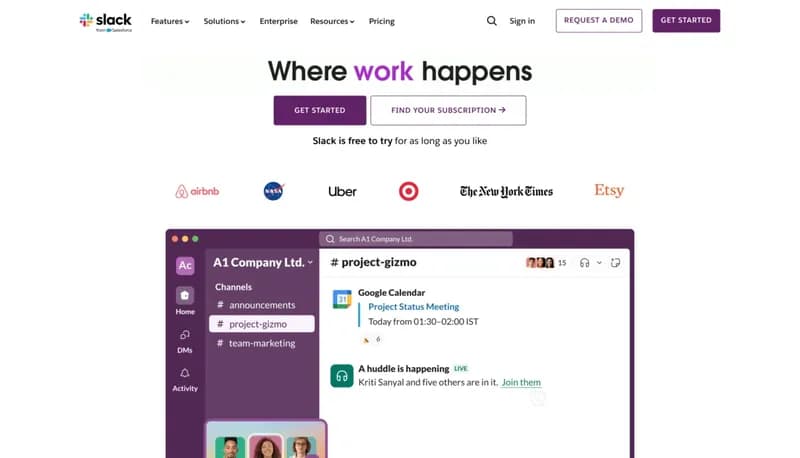
Task: Expand the Features menu
Action: [x=170, y=21]
